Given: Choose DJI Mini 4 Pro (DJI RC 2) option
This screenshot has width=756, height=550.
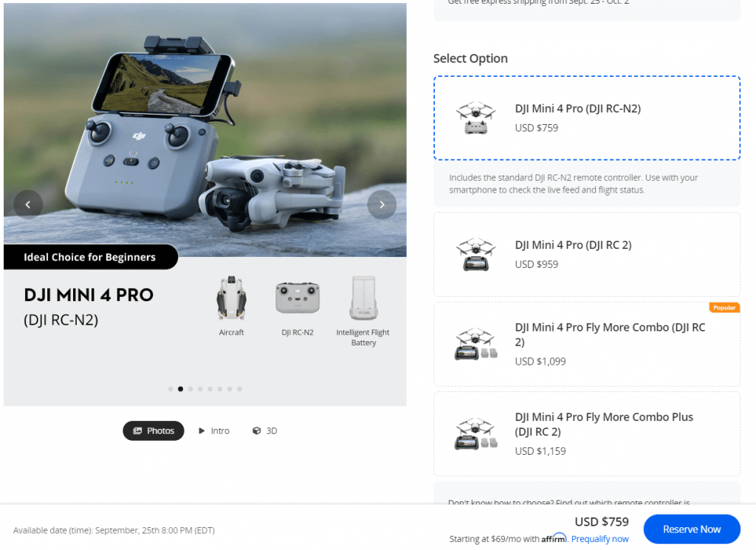Looking at the screenshot, I should 587,255.
